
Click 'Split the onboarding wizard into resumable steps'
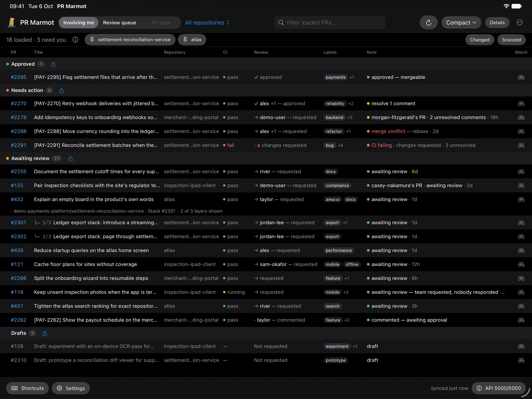pyautogui.click(x=91, y=278)
